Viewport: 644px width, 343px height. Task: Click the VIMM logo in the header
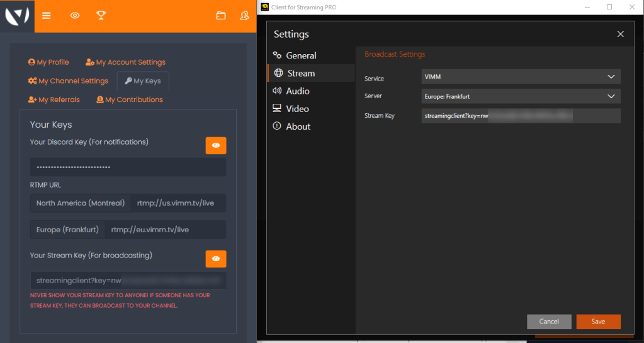pos(16,16)
